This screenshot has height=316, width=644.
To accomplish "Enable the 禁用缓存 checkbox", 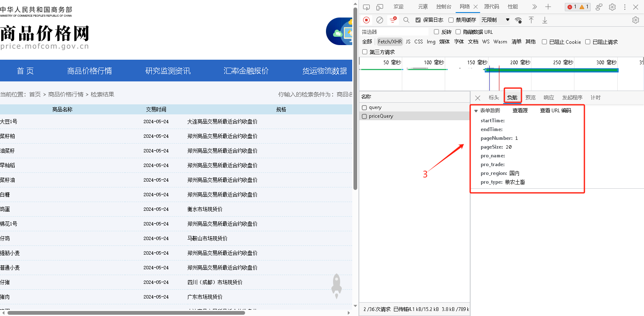I will click(452, 20).
